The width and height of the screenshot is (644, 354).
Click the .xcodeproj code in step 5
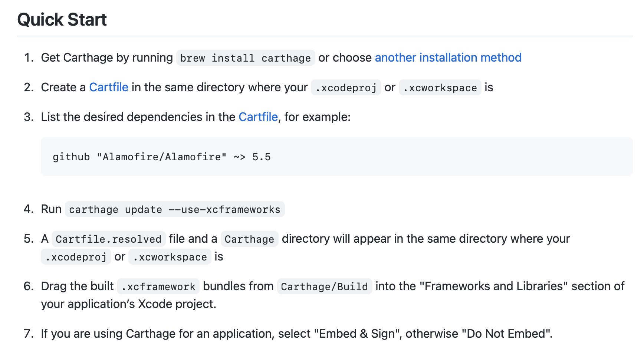[76, 257]
